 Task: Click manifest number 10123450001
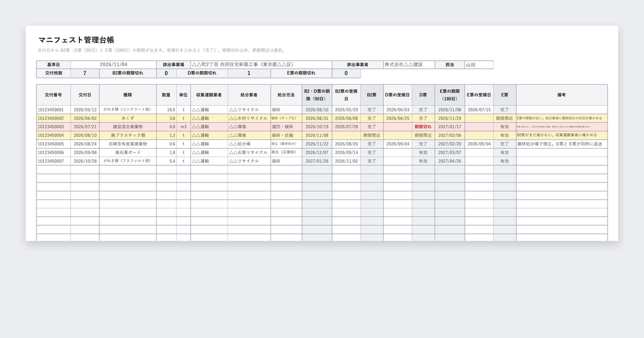coord(54,110)
